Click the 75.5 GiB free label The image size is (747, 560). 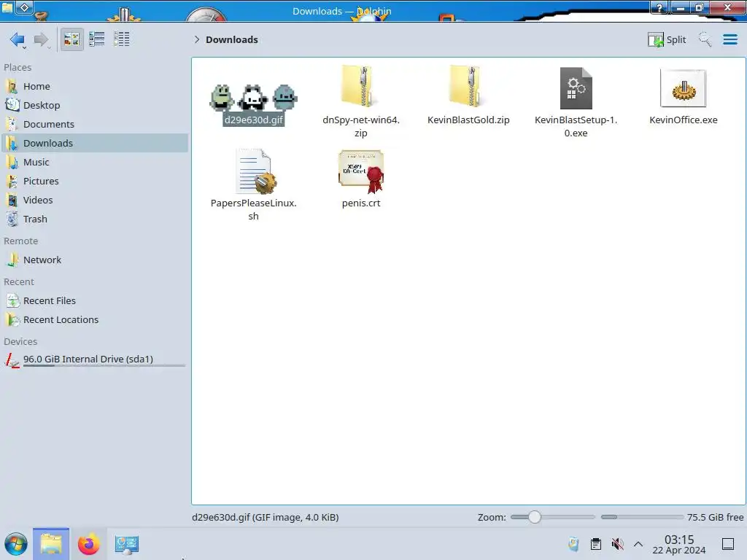(x=715, y=517)
